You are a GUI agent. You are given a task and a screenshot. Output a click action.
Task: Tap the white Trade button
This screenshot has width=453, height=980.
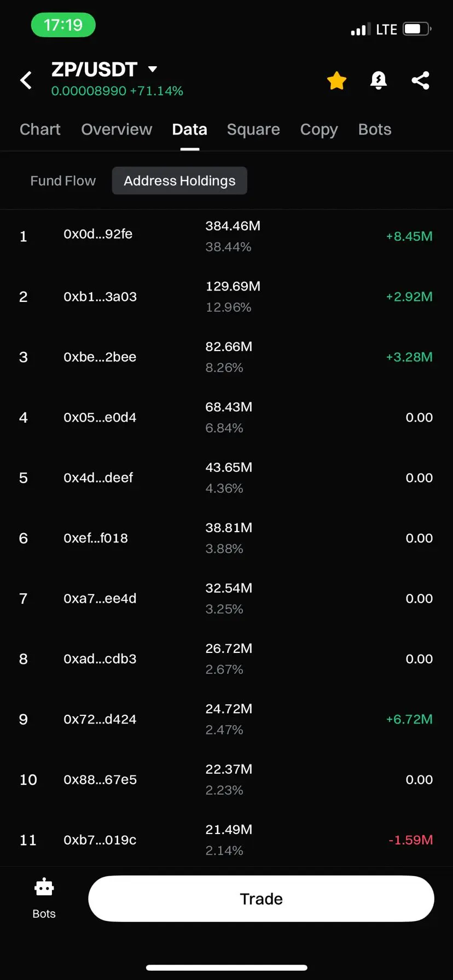click(x=261, y=899)
